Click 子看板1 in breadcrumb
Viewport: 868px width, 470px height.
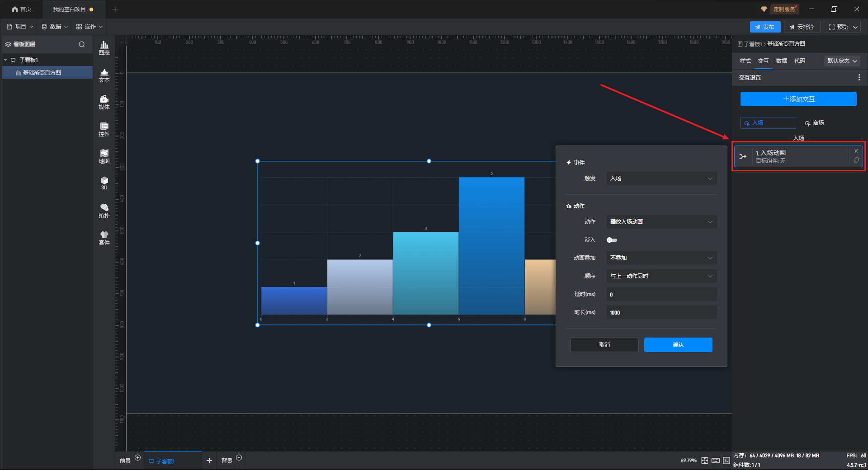pos(753,44)
